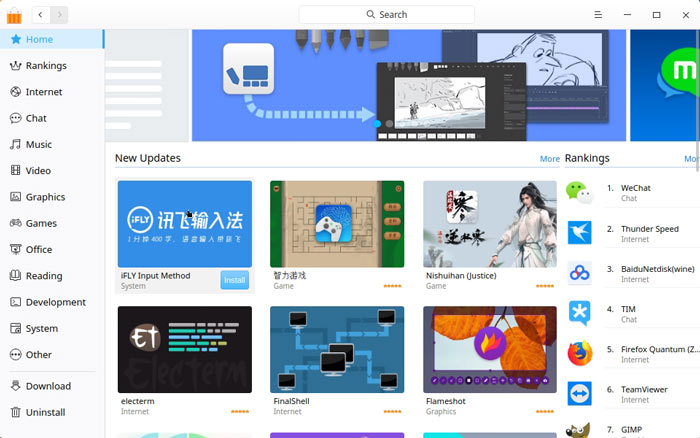Click the vertical scrollbar on right edge
Viewport: 700px width, 438px height.
(x=698, y=100)
